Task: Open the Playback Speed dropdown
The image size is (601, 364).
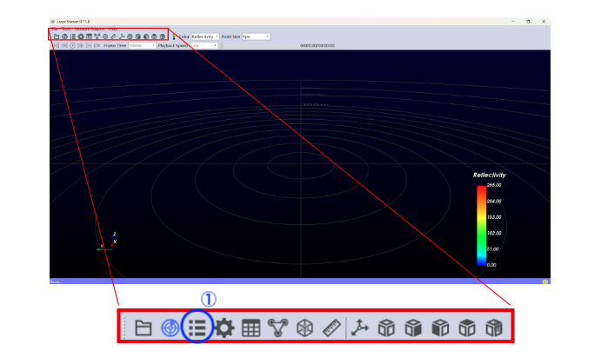Action: click(x=204, y=45)
